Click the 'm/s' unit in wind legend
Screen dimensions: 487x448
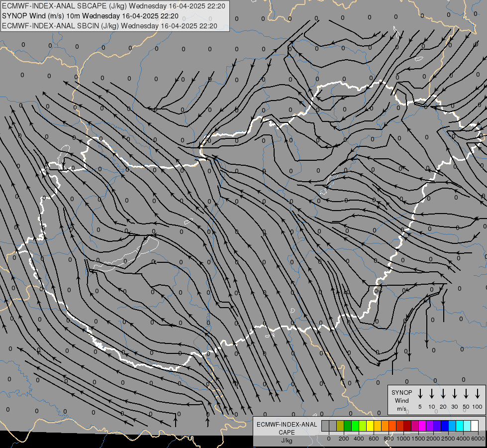(x=401, y=409)
